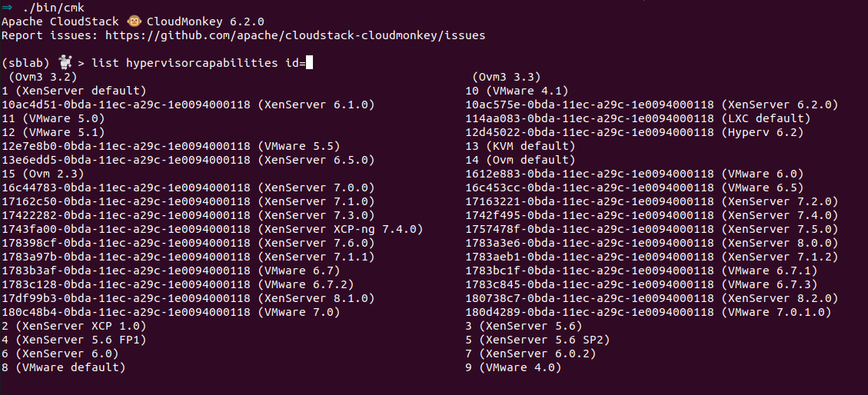Select the XenServer 7.1.1 entry
This screenshot has width=868, height=395.
188,257
